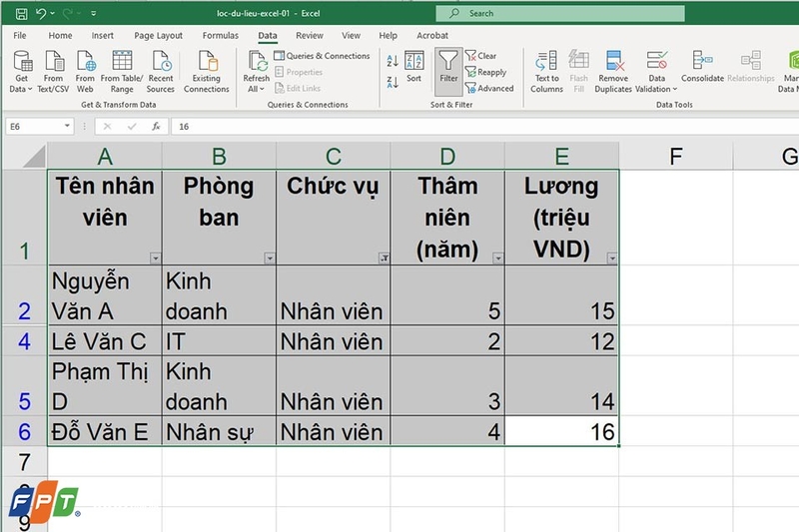Open the File tab
The height and width of the screenshot is (532, 799).
(20, 36)
